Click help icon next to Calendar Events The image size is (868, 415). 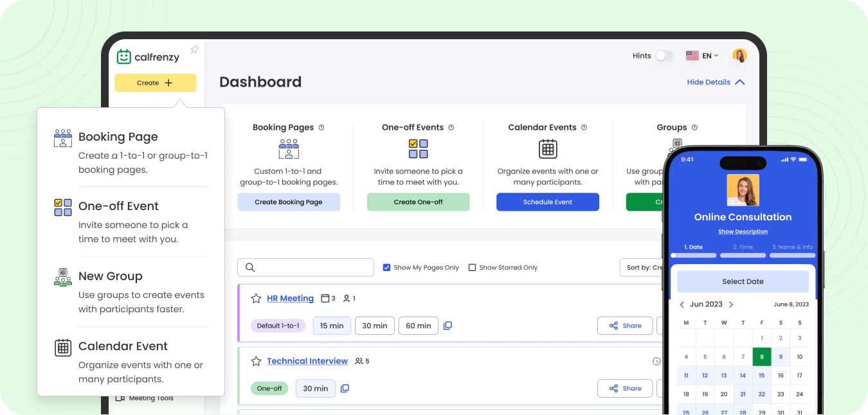584,127
